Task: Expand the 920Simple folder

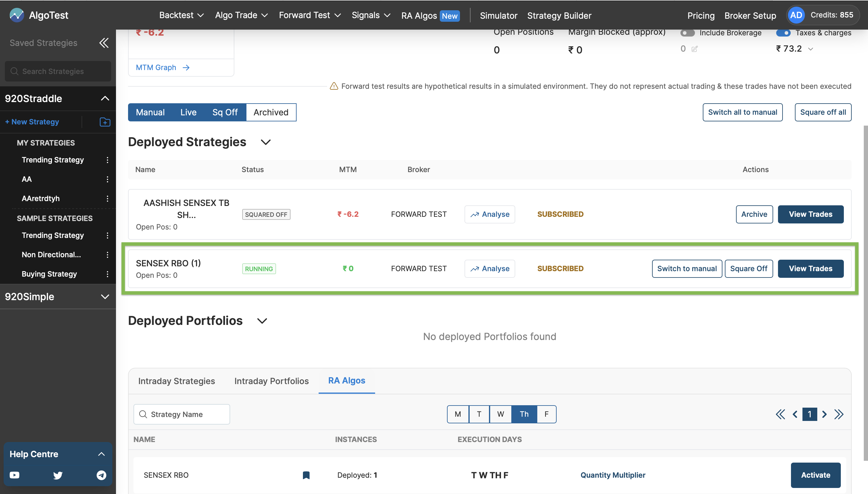Action: (105, 297)
